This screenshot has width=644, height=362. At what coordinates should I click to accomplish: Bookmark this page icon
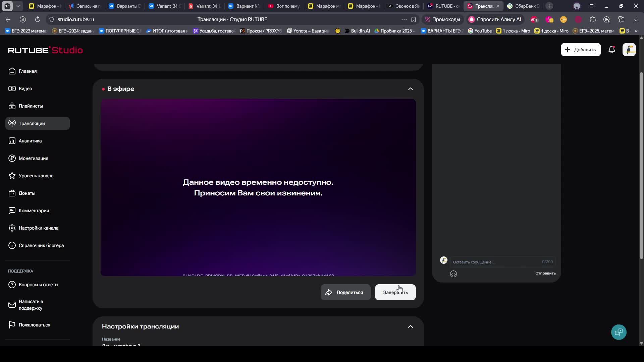click(414, 19)
